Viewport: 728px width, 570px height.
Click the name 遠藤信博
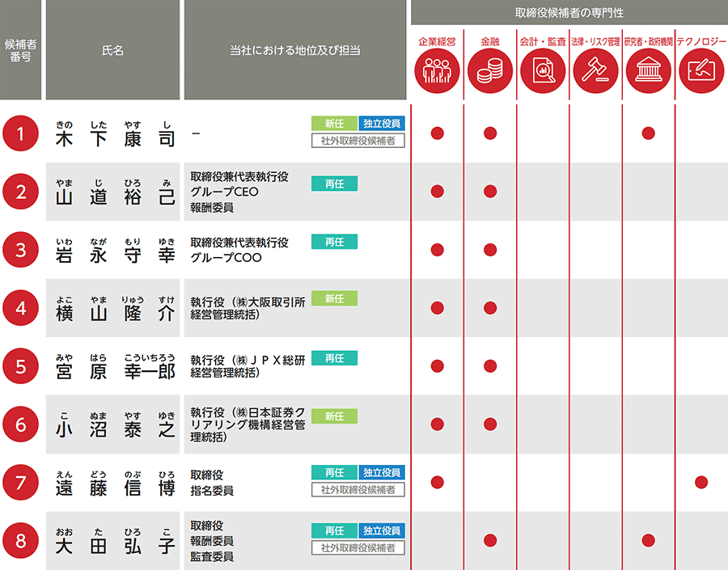click(115, 488)
